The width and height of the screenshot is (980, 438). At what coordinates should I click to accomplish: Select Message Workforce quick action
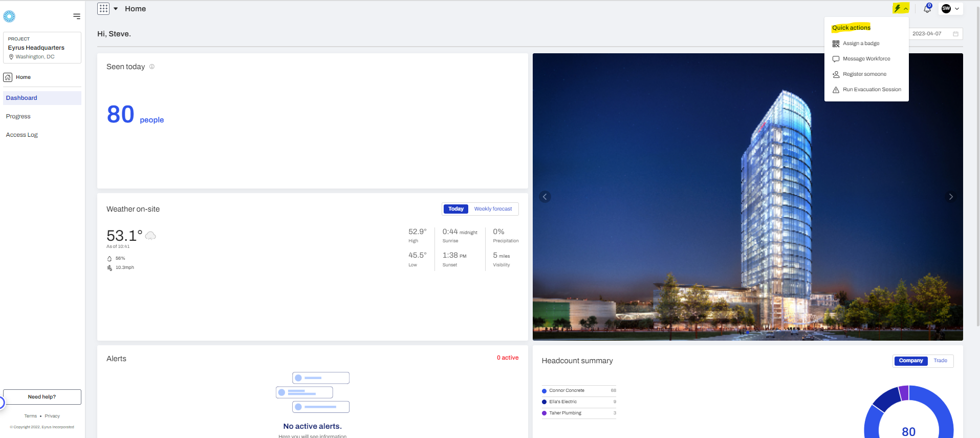pos(866,59)
